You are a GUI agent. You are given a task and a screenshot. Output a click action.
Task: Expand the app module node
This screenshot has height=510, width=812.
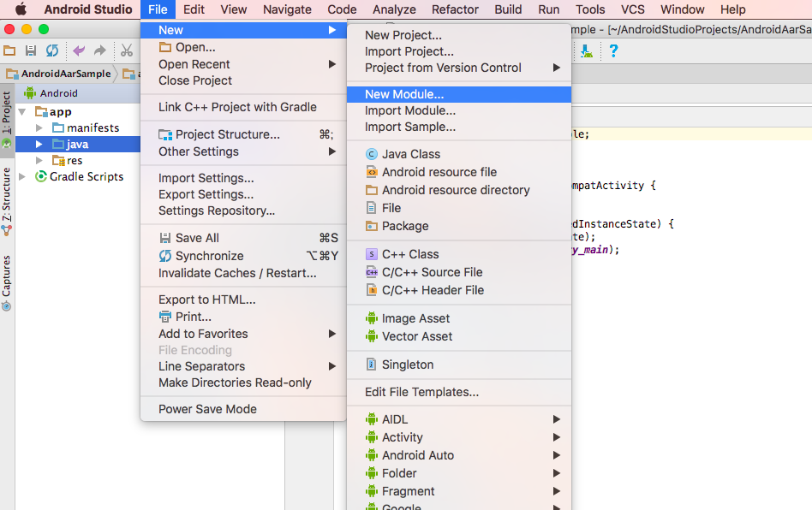pyautogui.click(x=22, y=112)
